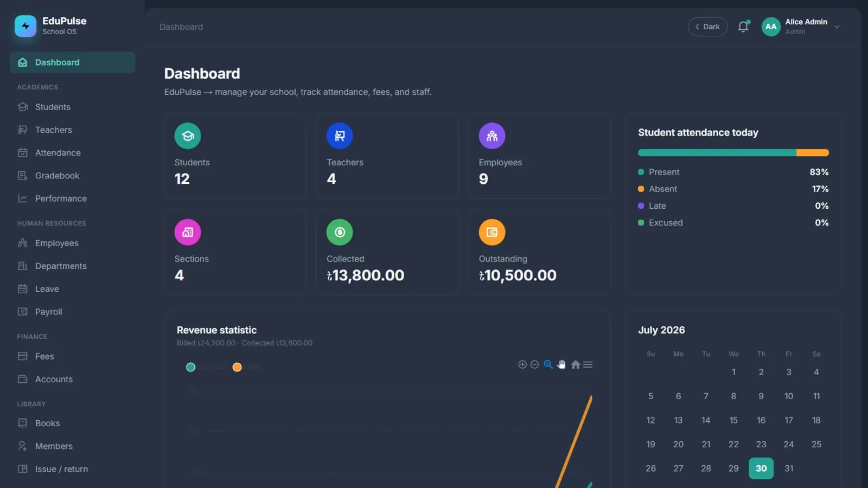Select July 15 in the calendar
Image resolution: width=868 pixels, height=488 pixels.
click(x=733, y=420)
